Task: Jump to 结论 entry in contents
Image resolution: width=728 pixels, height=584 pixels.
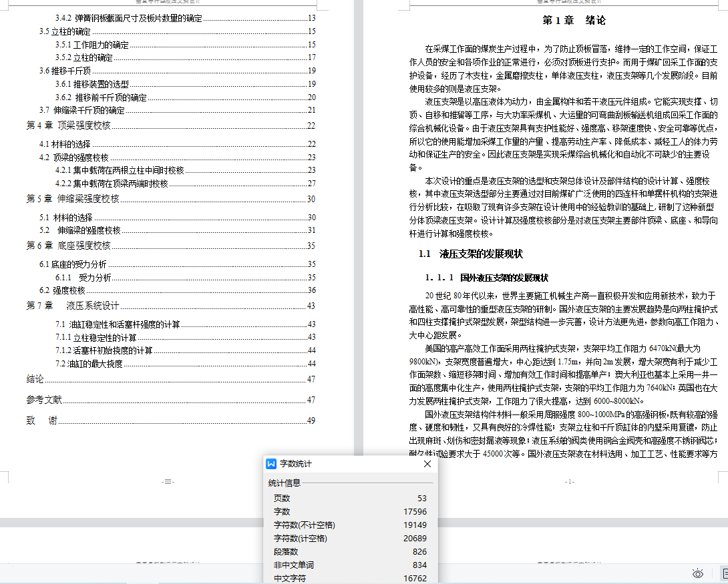Action: click(x=35, y=379)
